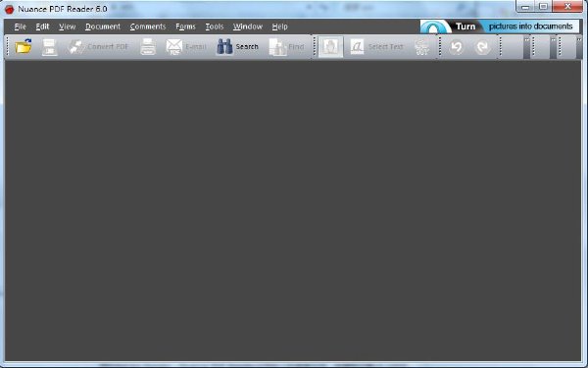Open the Document menu

tap(103, 26)
